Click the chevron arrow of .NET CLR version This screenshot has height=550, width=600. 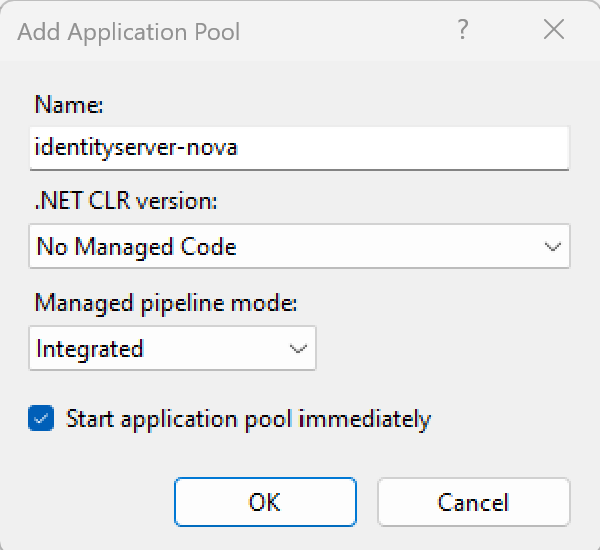552,247
